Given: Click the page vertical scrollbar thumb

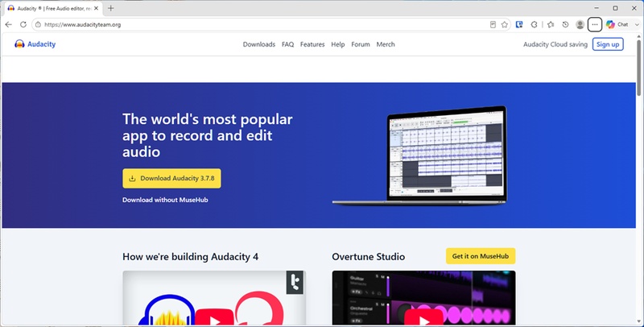Looking at the screenshot, I should point(639,68).
